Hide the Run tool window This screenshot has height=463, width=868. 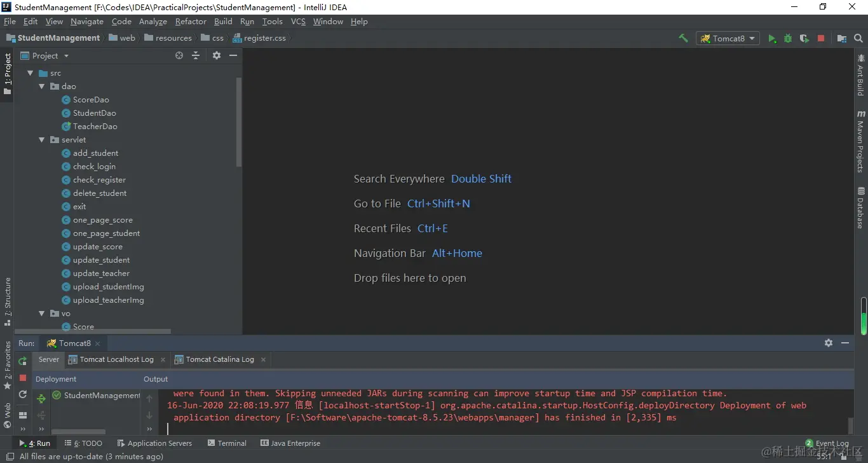click(845, 343)
